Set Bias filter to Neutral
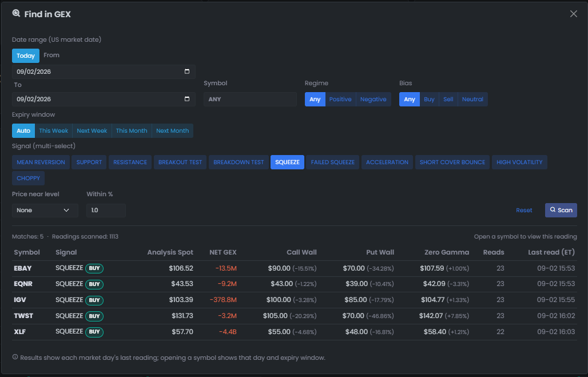Viewport: 588px width, 377px height. tap(472, 100)
